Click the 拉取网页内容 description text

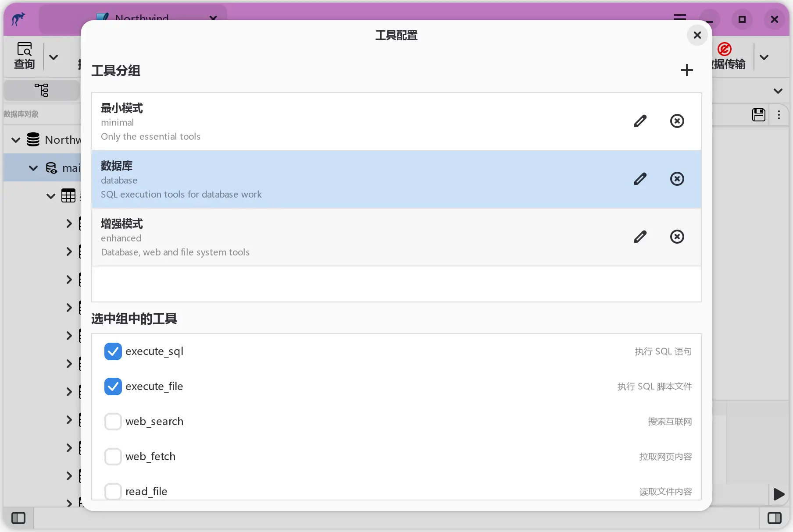pyautogui.click(x=665, y=457)
